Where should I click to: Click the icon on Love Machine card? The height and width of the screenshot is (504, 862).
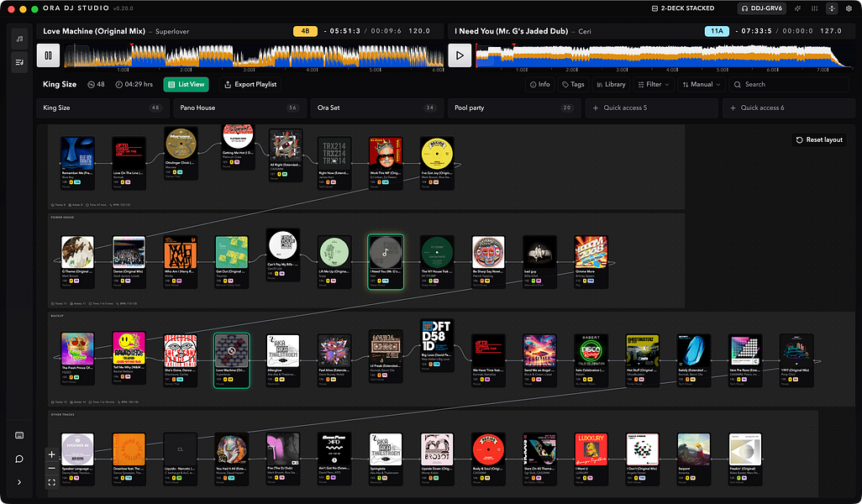tap(231, 350)
